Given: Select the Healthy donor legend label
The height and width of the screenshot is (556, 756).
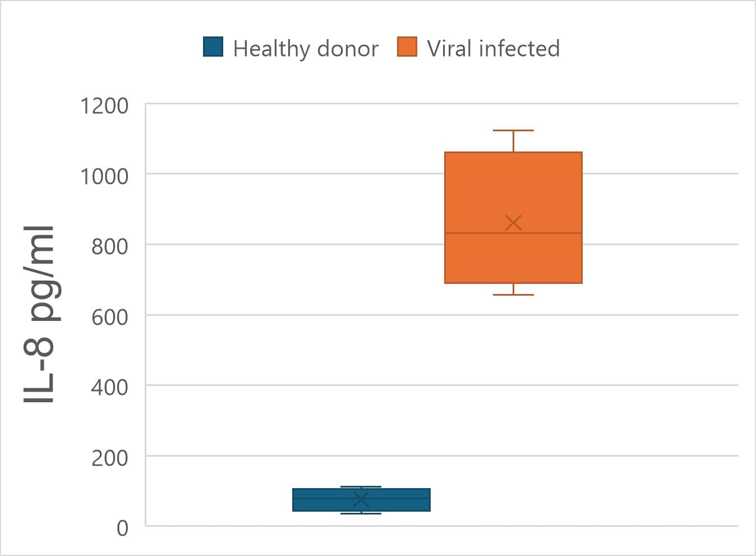Looking at the screenshot, I should 306,49.
